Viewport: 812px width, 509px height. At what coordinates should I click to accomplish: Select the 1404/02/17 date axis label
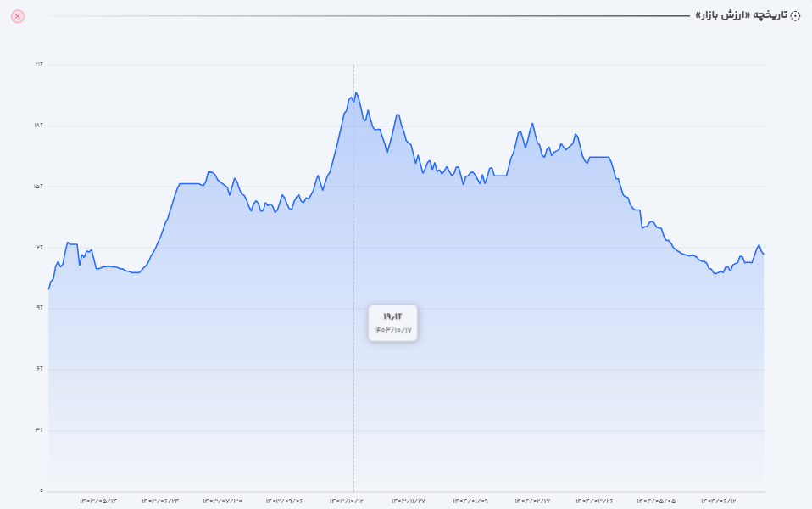[x=532, y=501]
